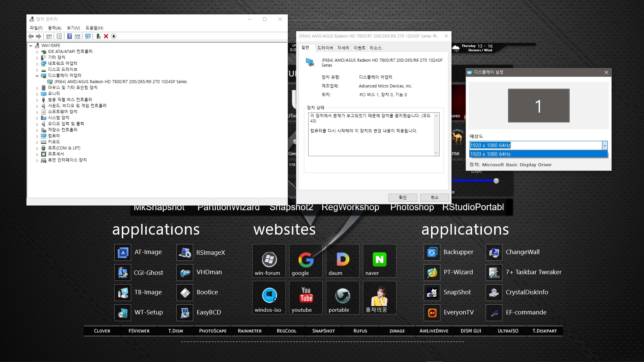Image resolution: width=644 pixels, height=362 pixels.
Task: Open the 해상도 resolution dropdown arrow
Action: [604, 145]
